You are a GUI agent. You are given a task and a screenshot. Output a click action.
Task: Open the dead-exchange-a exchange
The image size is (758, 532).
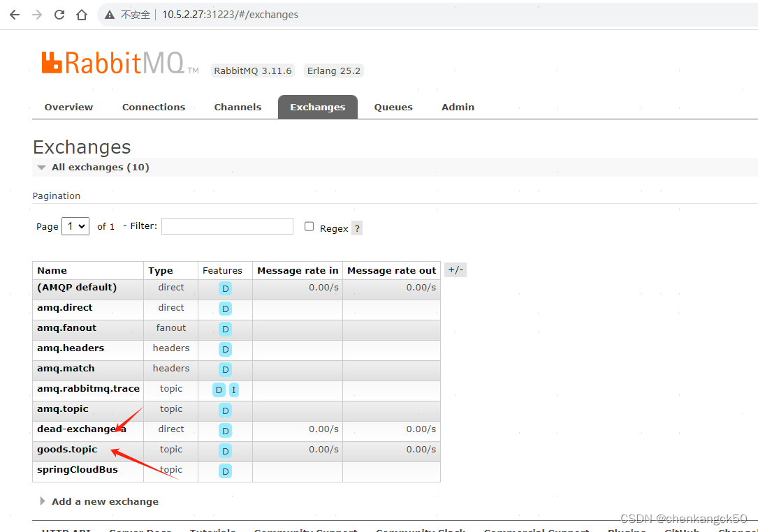coord(82,429)
